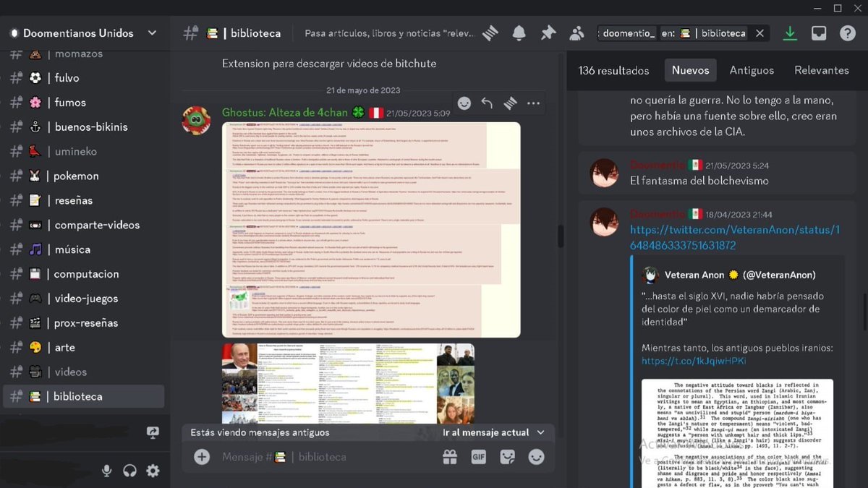Open the help question mark icon
This screenshot has width=868, height=488.
tap(848, 33)
